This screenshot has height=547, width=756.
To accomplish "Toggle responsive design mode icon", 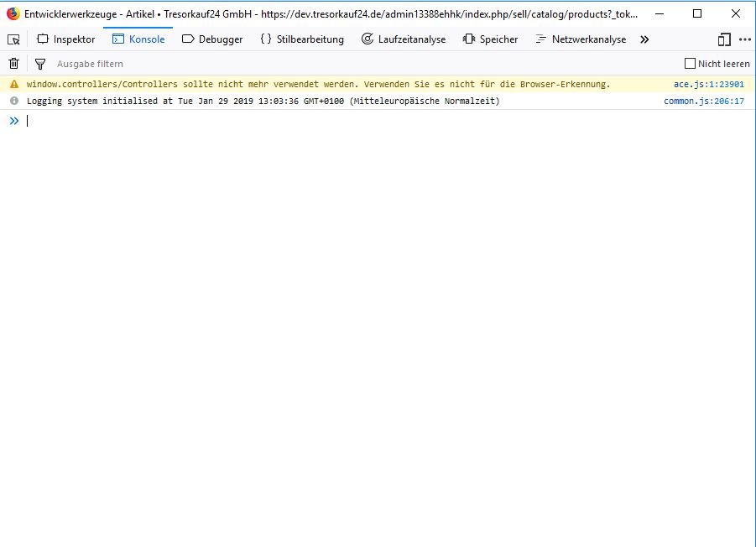I will [x=724, y=39].
